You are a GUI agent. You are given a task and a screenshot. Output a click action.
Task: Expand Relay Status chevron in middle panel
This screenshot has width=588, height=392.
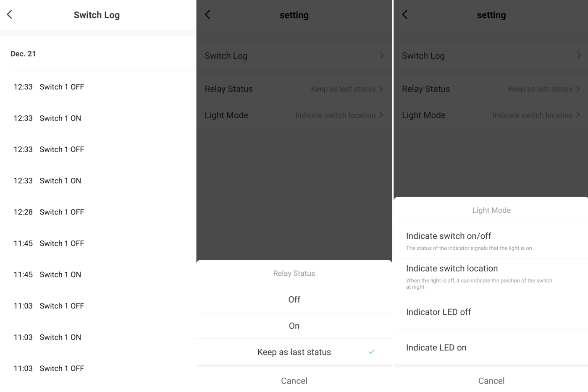[381, 89]
